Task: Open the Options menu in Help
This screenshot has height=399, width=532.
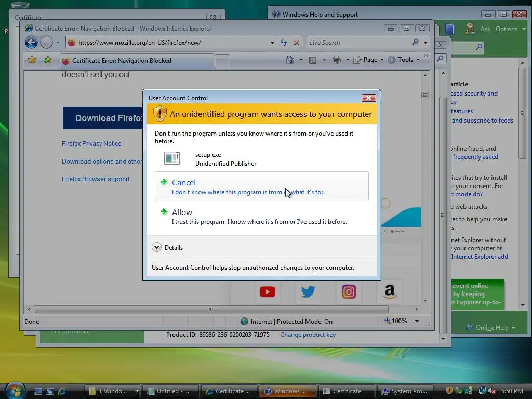Action: 510,29
